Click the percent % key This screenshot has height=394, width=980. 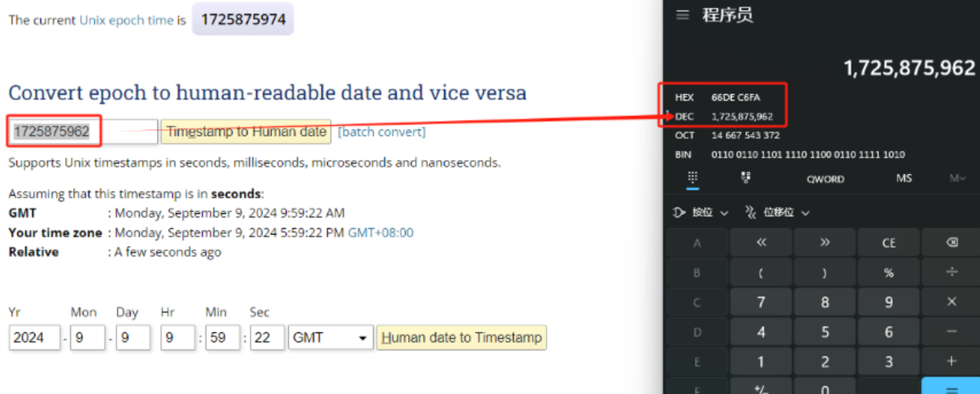click(x=888, y=273)
